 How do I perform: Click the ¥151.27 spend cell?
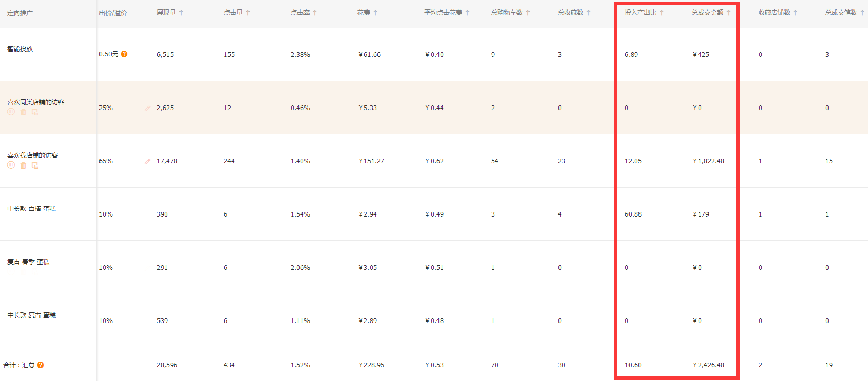tap(371, 161)
